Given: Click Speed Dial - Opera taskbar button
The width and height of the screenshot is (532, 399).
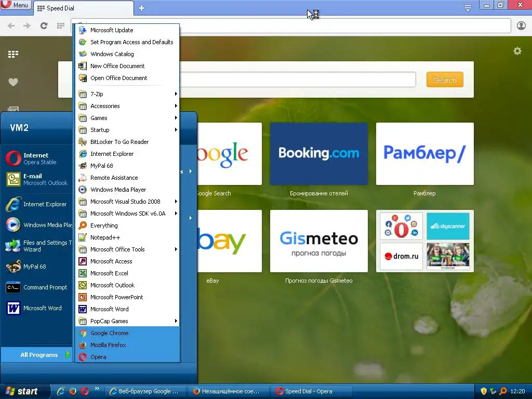Looking at the screenshot, I should [312, 391].
